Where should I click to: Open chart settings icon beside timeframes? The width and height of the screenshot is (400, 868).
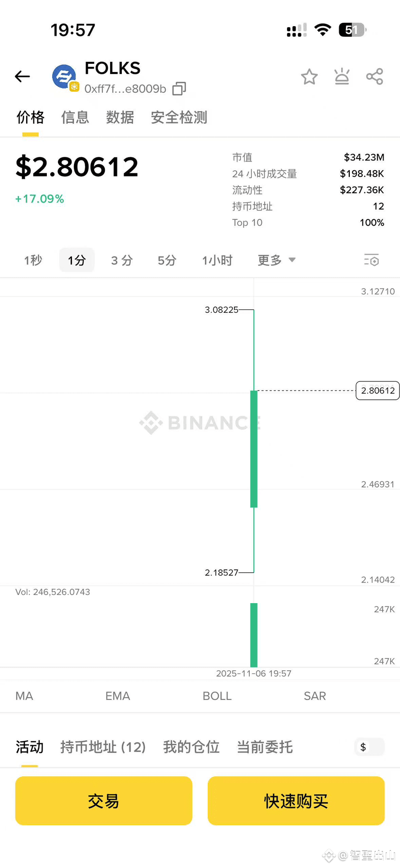pyautogui.click(x=371, y=260)
